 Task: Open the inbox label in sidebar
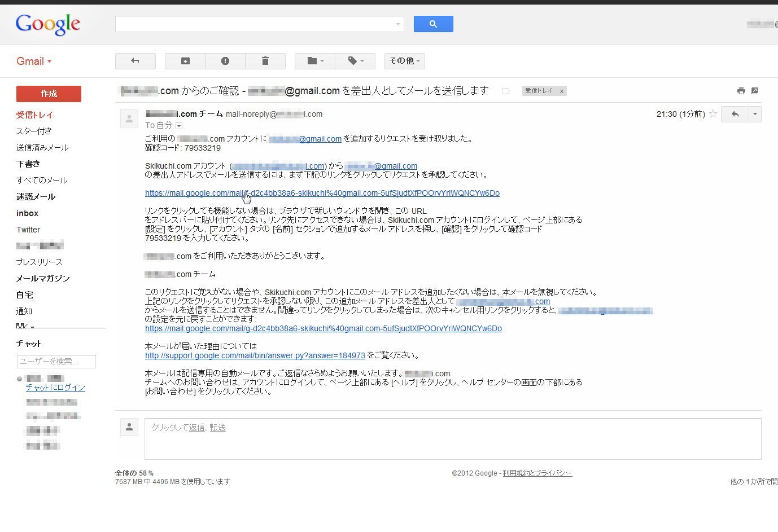click(x=27, y=213)
